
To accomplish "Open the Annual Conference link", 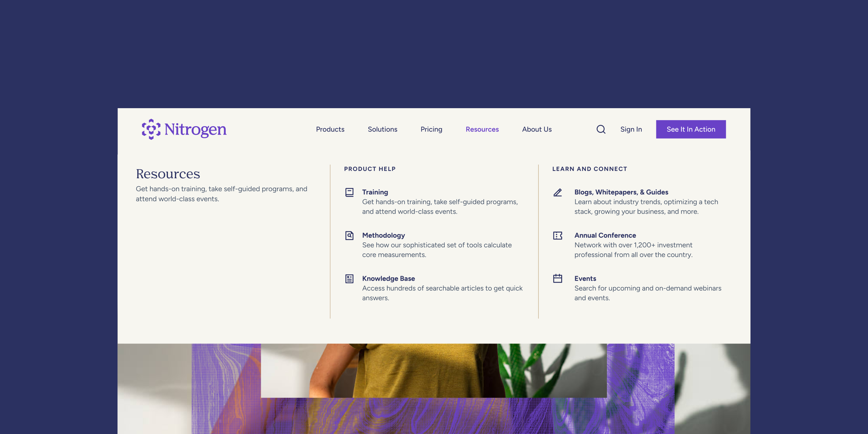I will (x=605, y=235).
